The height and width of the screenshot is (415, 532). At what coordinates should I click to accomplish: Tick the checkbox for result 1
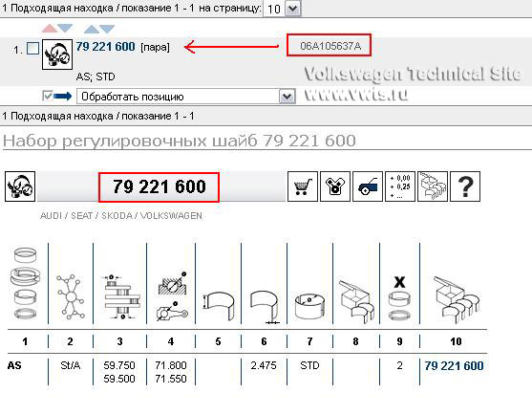(x=32, y=48)
